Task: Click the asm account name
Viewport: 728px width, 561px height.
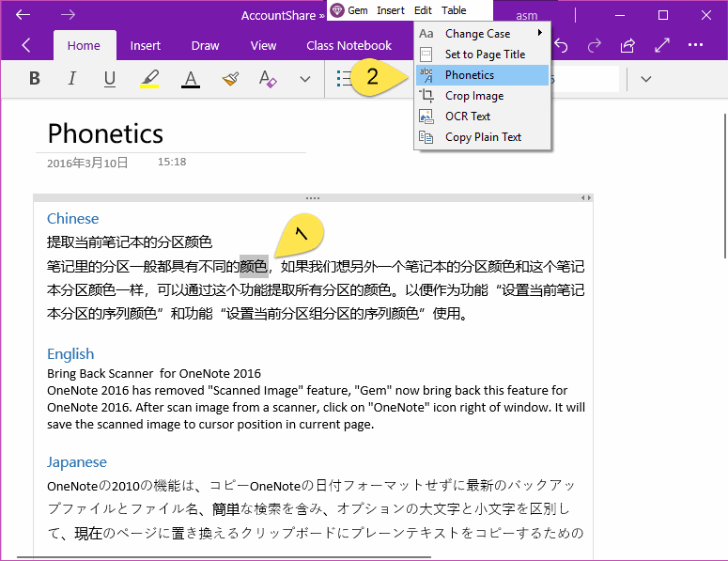Action: [526, 16]
